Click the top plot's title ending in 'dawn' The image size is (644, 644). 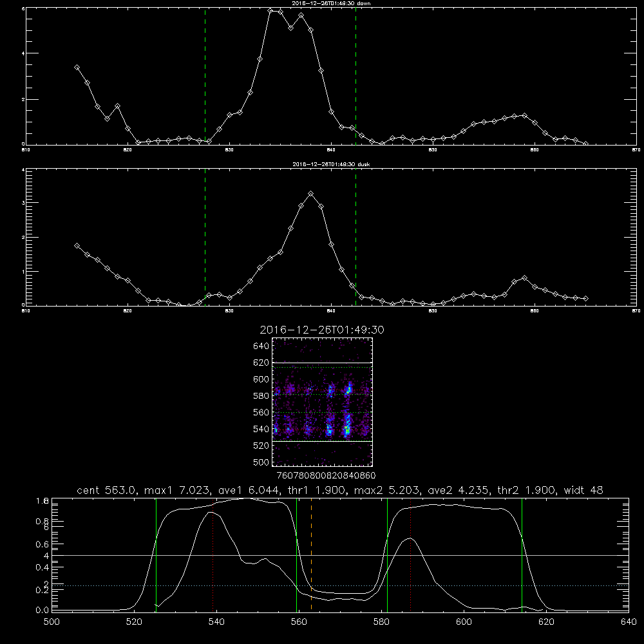[330, 3]
